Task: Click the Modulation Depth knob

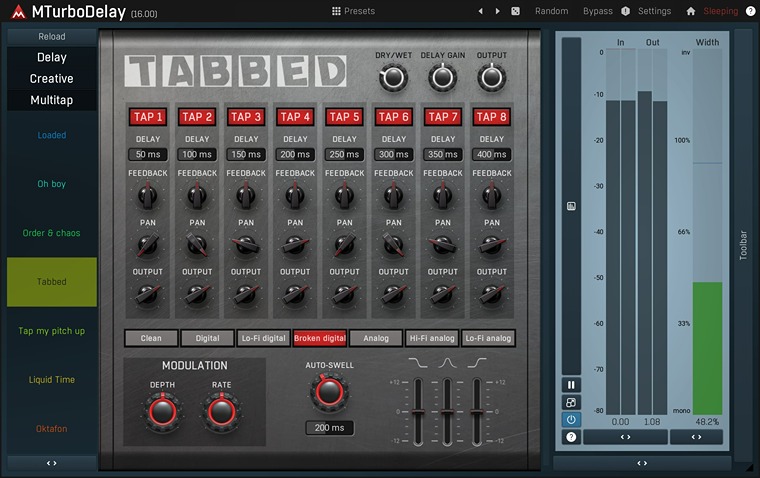Action: [x=162, y=412]
